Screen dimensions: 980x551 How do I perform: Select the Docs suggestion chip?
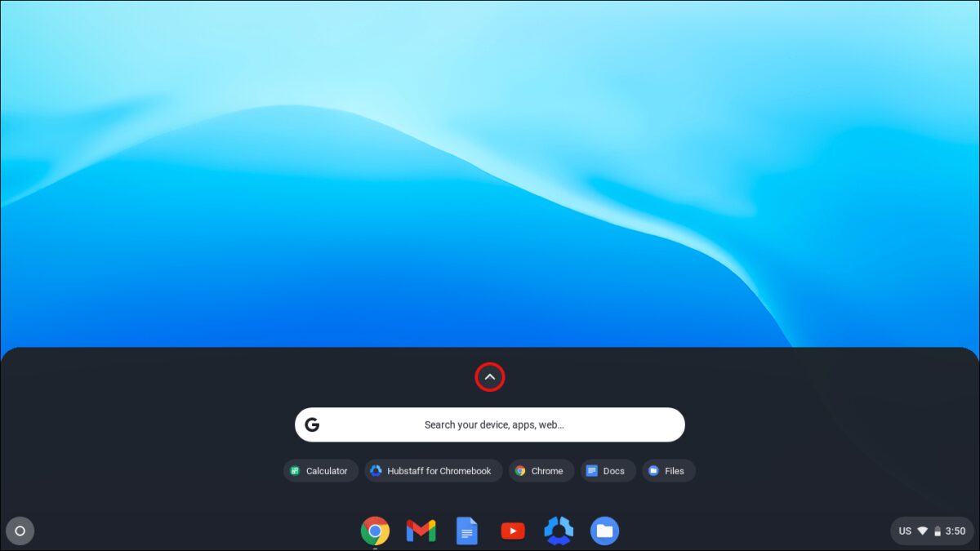pos(608,471)
